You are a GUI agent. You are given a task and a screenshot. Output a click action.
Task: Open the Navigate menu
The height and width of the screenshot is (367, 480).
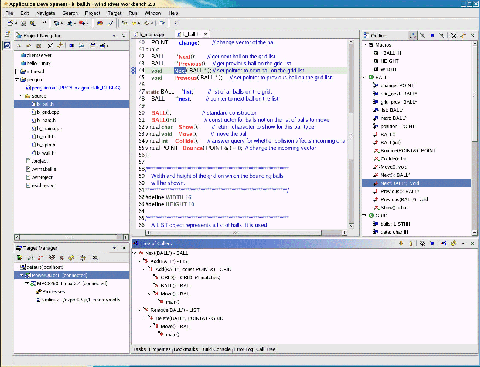pos(46,13)
